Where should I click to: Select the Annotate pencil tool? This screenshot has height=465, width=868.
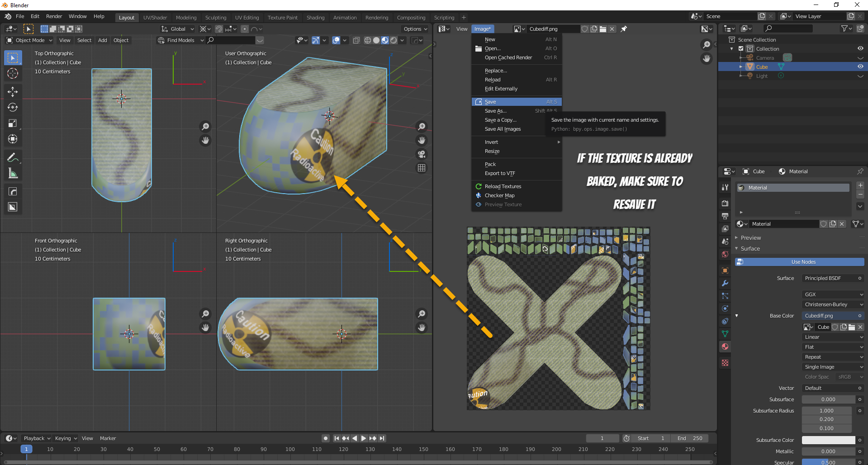point(13,157)
